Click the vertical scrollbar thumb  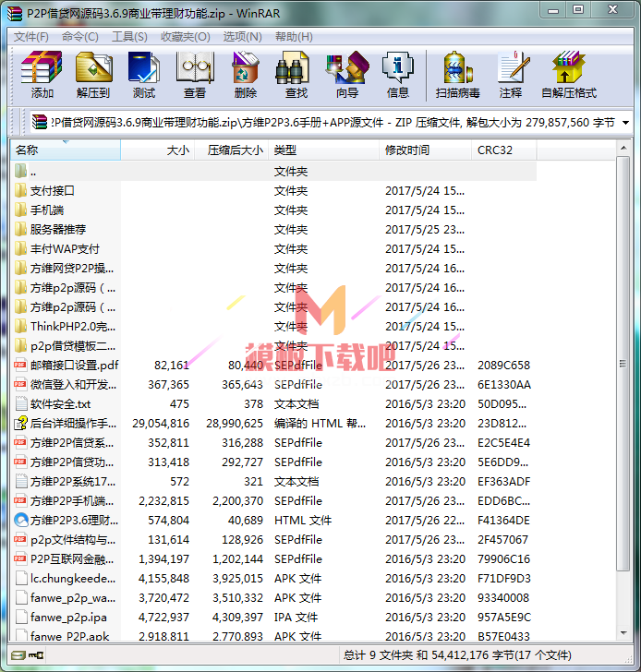(x=623, y=364)
